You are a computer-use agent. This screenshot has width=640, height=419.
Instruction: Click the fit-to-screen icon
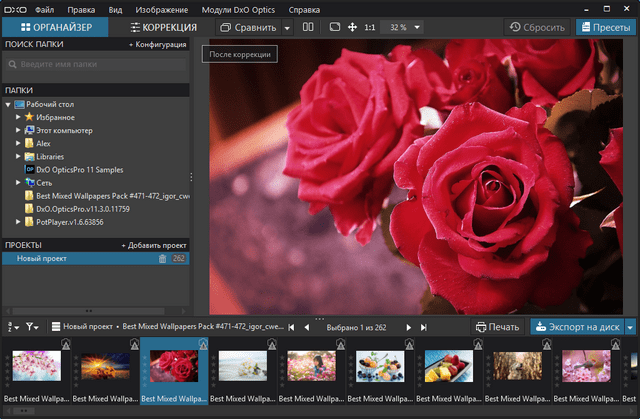pyautogui.click(x=334, y=27)
